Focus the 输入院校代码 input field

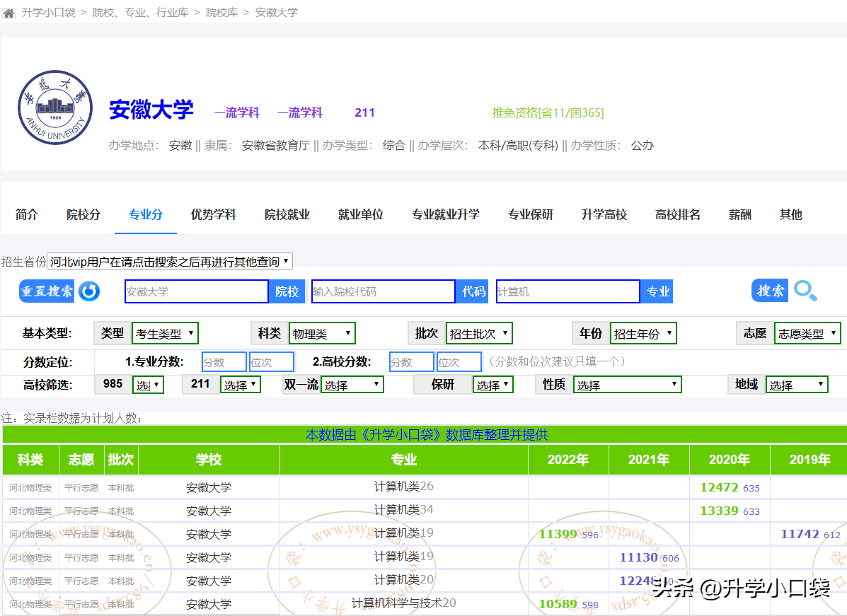(x=384, y=291)
